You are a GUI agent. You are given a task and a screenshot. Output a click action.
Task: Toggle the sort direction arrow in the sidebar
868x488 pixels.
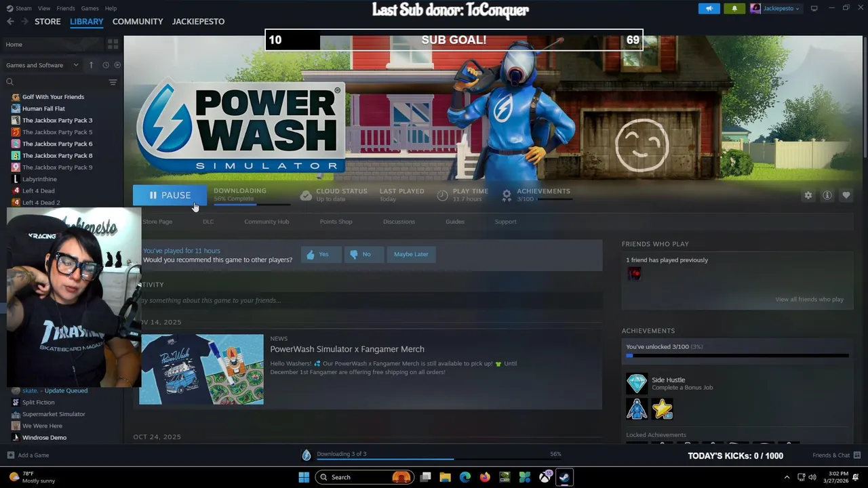pos(92,65)
